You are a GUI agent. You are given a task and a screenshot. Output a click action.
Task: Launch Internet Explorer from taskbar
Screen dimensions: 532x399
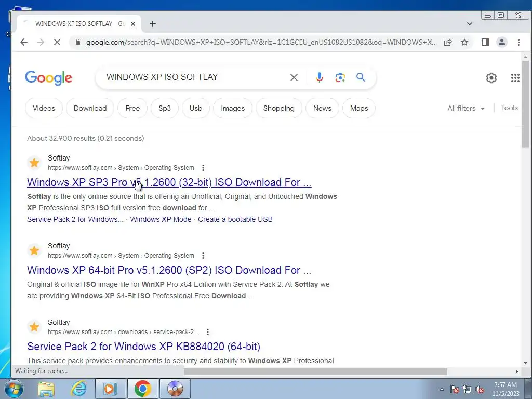(78, 389)
